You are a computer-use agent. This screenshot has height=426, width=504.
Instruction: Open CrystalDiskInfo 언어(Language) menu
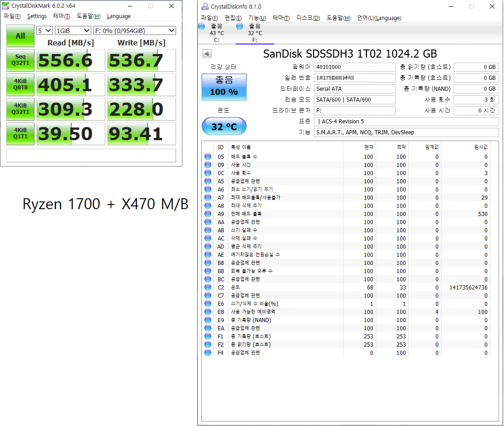[x=379, y=18]
